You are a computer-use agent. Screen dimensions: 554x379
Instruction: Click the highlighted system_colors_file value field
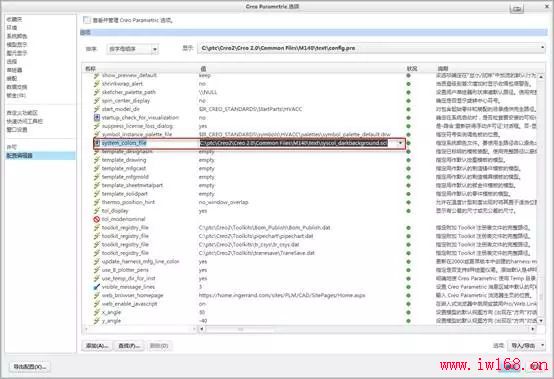(294, 143)
